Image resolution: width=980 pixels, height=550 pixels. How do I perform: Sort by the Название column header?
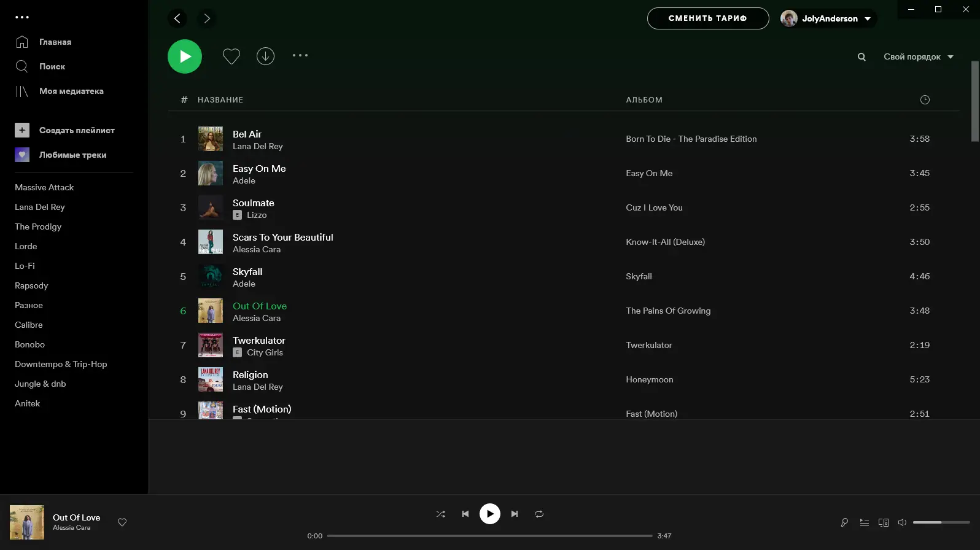pyautogui.click(x=220, y=99)
